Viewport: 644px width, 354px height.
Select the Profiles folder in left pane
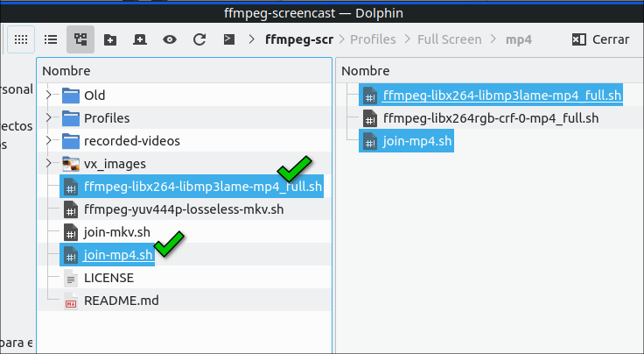pos(107,118)
